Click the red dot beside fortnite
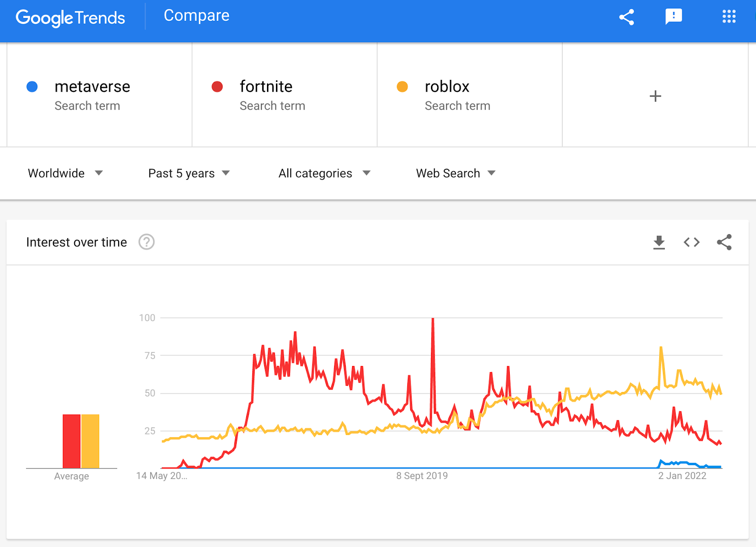756x547 pixels. tap(217, 87)
